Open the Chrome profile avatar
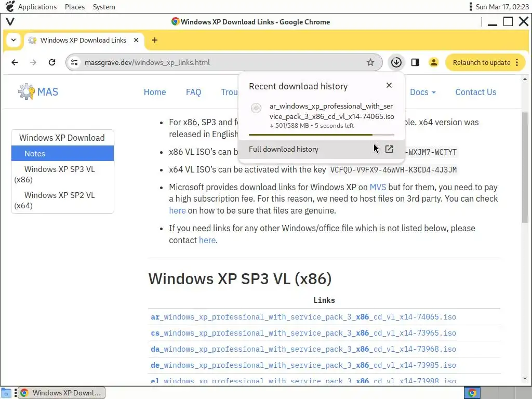Screen dimensions: 532x399 [434, 62]
